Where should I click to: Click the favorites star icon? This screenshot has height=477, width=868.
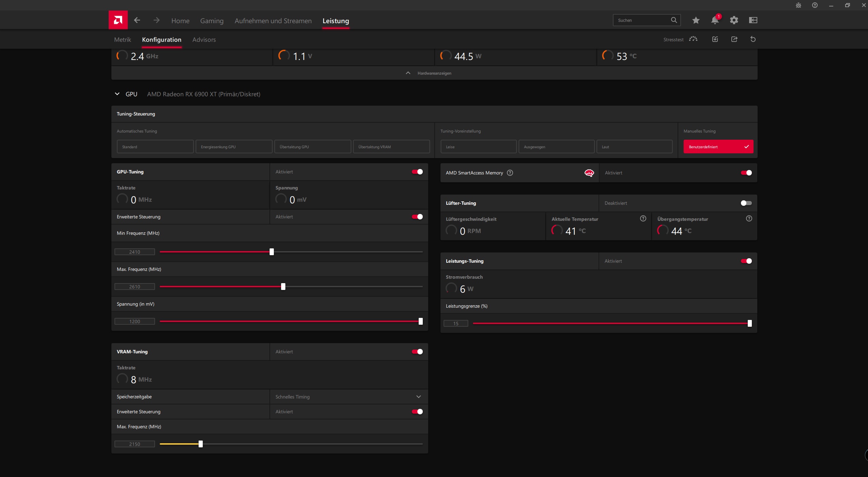(695, 20)
